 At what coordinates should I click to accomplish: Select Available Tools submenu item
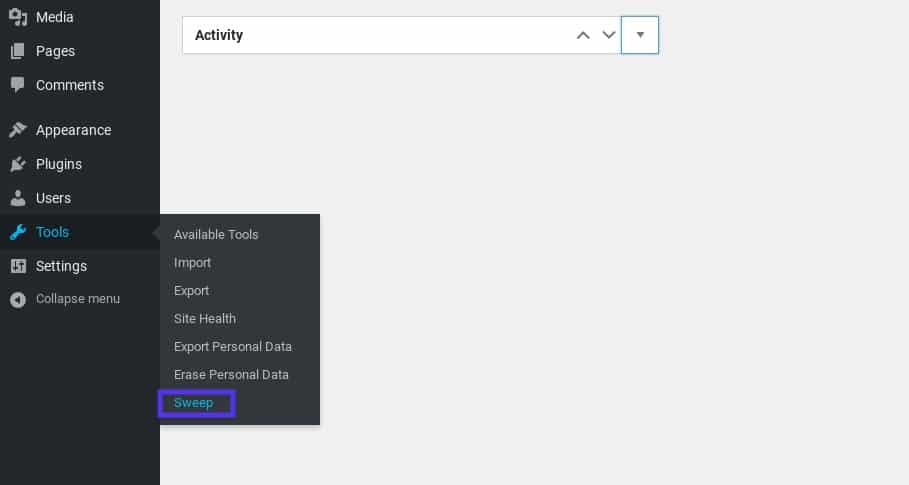click(216, 235)
